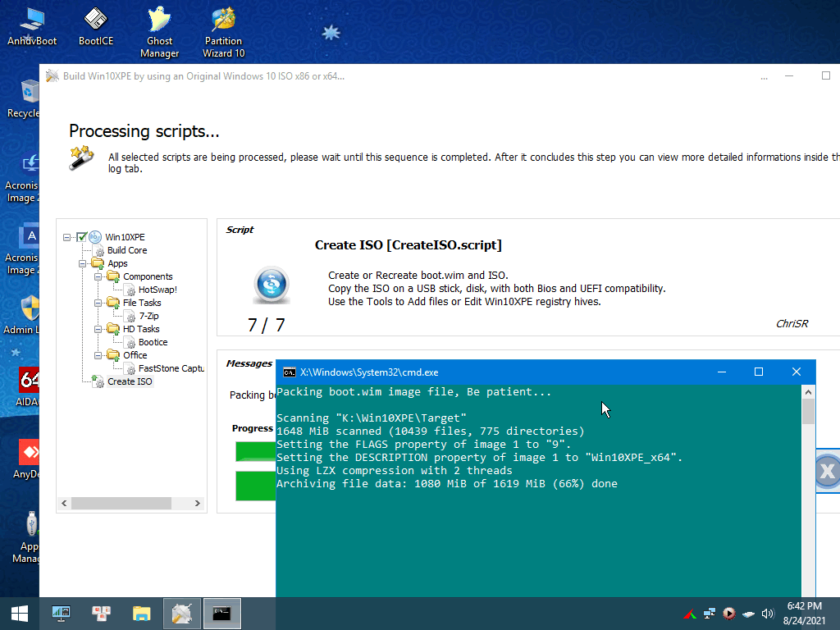Toggle the Win10XPE project checkbox
840x630 pixels.
point(81,237)
